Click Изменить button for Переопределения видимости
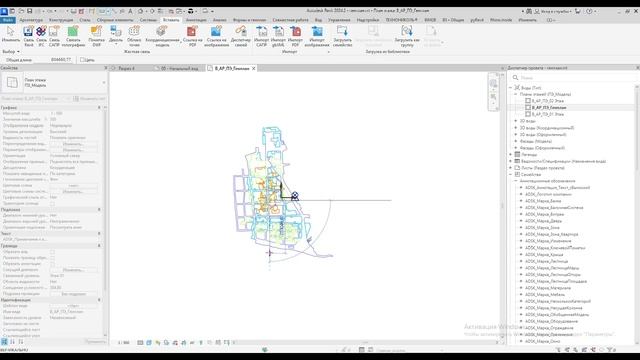This screenshot has height=360, width=640. 73,144
